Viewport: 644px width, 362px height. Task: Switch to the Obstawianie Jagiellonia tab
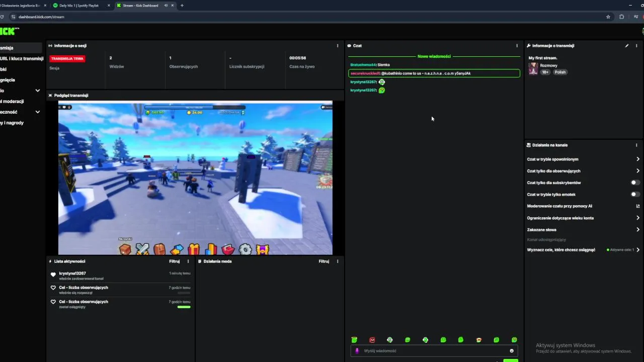(23, 6)
